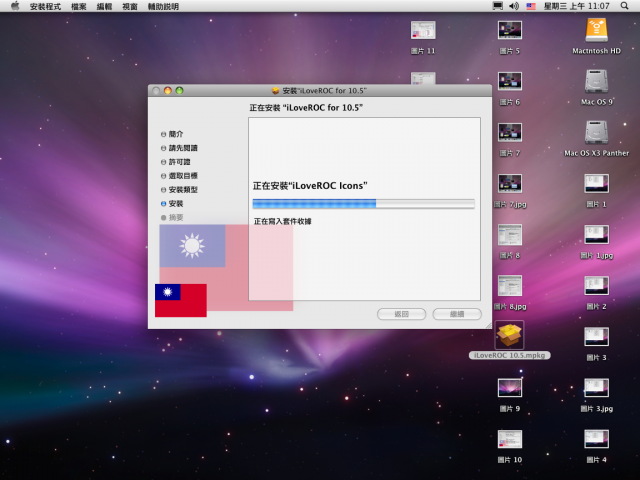Click the display icon in menu bar

[x=498, y=6]
